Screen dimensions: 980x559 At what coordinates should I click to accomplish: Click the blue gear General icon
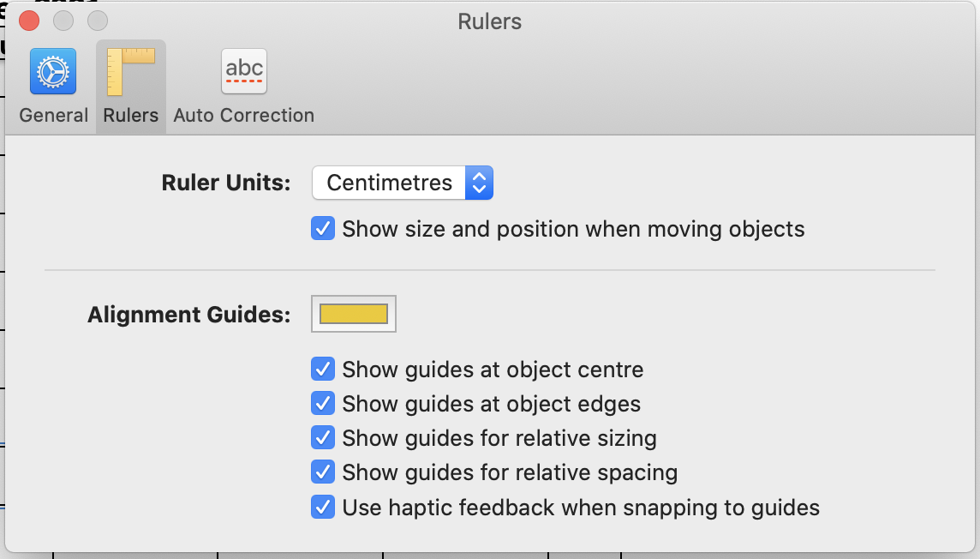(52, 71)
